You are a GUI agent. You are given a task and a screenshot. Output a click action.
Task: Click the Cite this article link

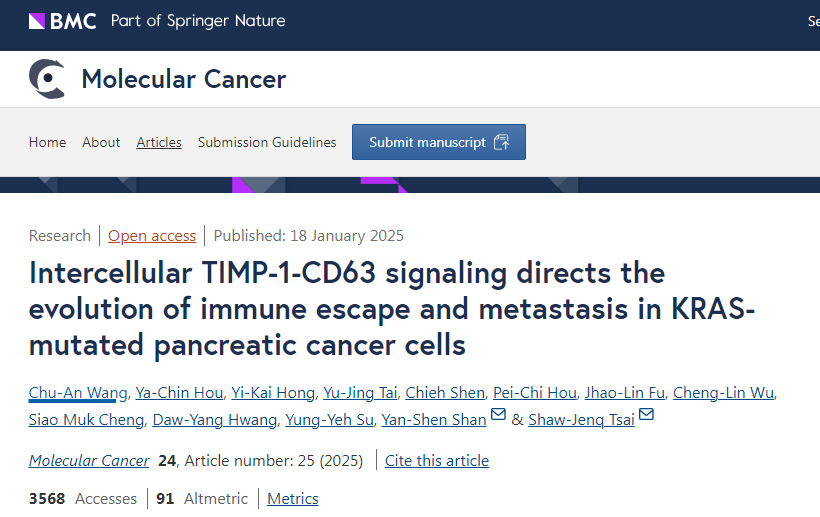437,460
